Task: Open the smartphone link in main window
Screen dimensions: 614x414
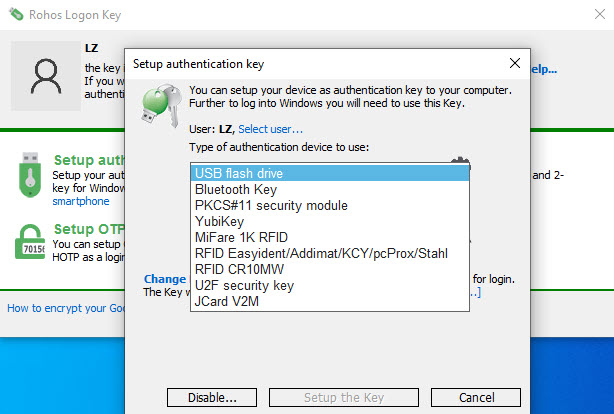Action: click(x=81, y=201)
